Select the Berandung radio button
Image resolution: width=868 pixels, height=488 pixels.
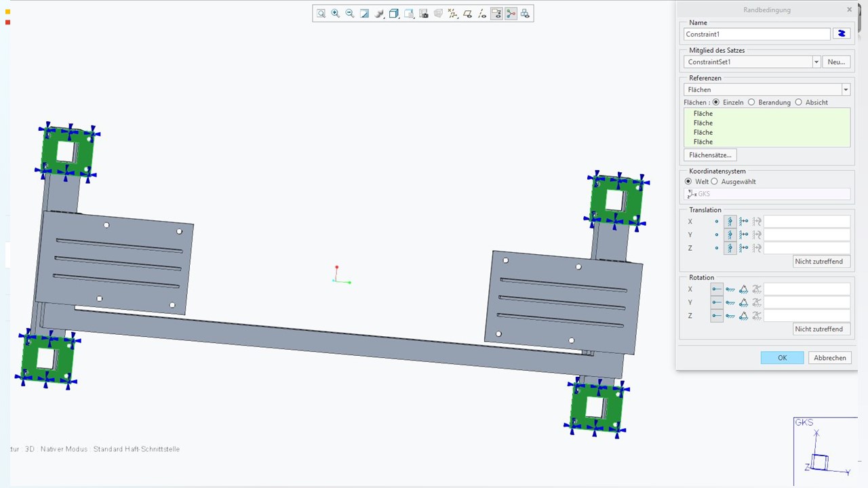751,102
